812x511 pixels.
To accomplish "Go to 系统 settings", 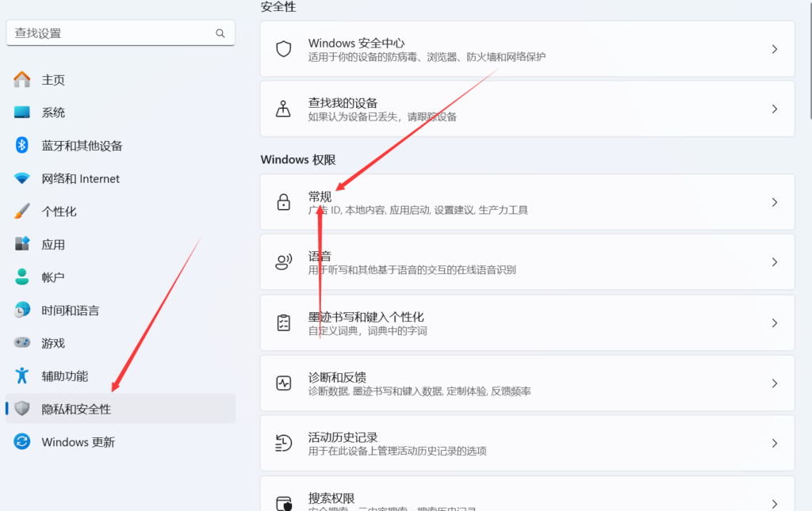I will 121,112.
